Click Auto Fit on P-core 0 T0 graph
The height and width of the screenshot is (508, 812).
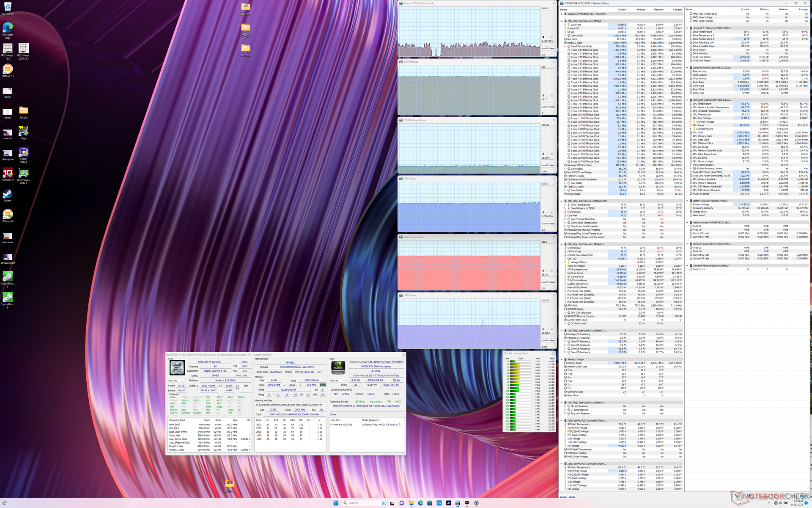pyautogui.click(x=544, y=48)
